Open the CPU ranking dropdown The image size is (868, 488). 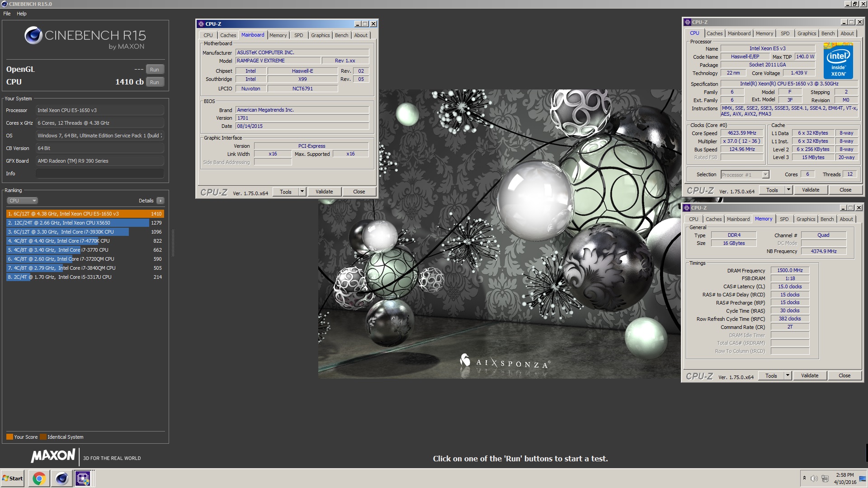click(x=22, y=201)
